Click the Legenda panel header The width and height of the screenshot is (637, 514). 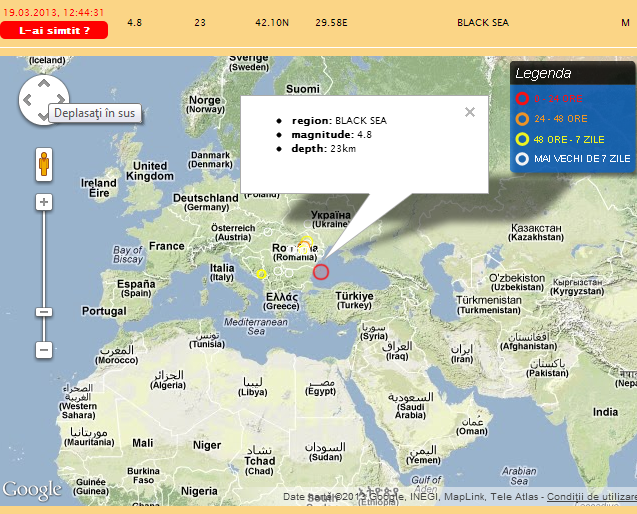click(x=543, y=73)
